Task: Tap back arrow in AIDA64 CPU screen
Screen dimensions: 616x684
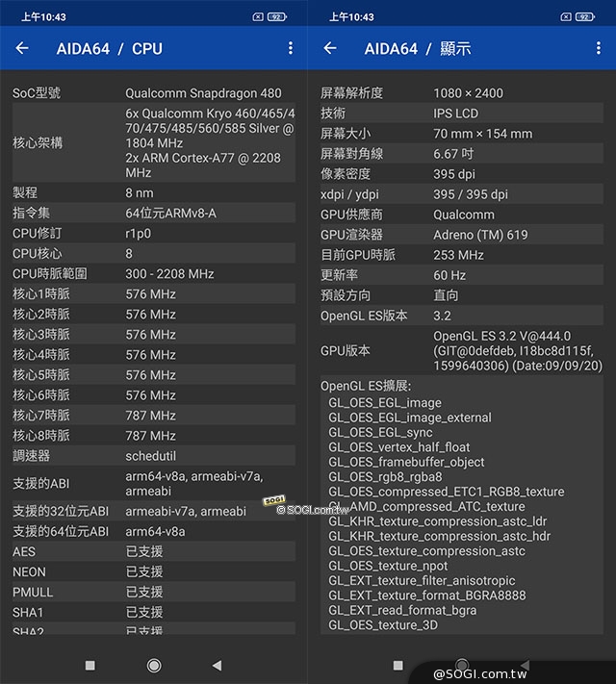Action: [x=22, y=48]
